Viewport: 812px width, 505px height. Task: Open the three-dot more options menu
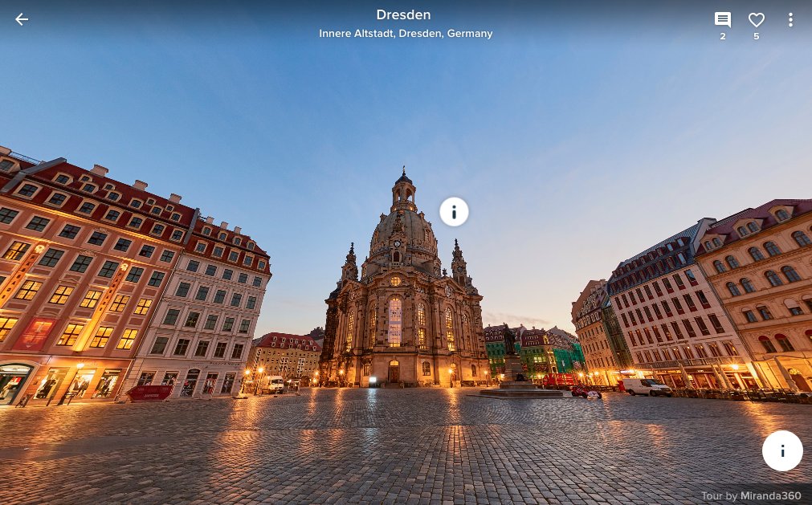[790, 19]
